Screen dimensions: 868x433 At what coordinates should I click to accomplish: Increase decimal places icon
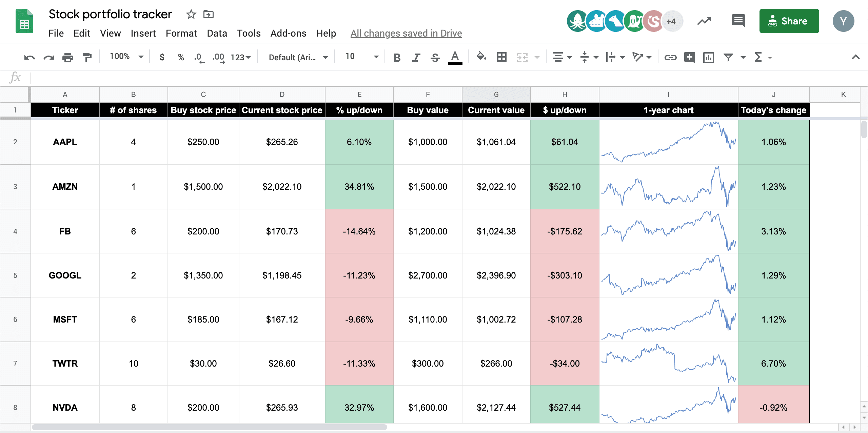coord(219,58)
